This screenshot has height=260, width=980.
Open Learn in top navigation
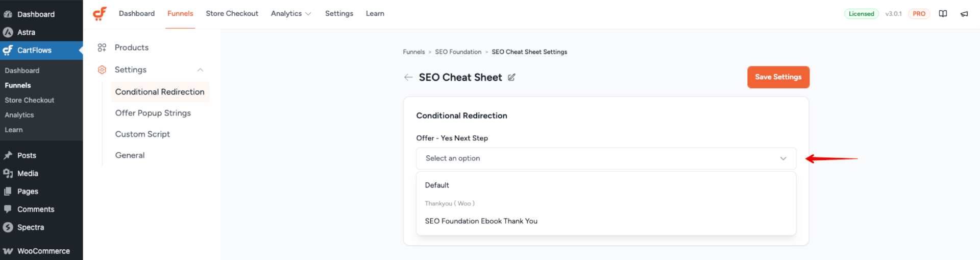(x=375, y=14)
